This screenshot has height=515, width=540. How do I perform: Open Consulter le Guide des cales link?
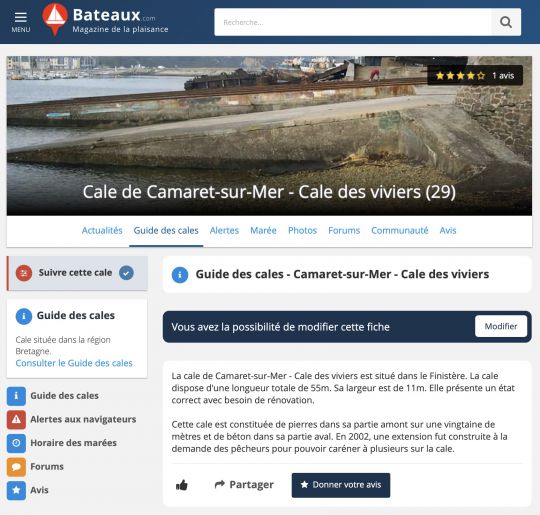(x=74, y=363)
